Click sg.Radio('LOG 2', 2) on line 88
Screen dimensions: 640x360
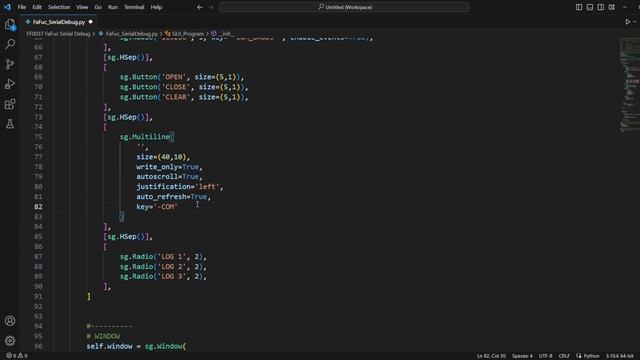coord(161,267)
